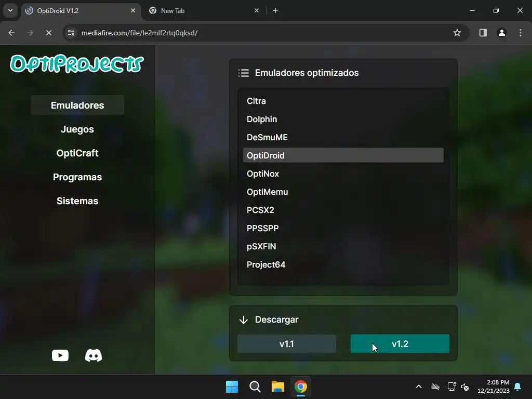This screenshot has height=399, width=532.
Task: Open the notifications bell icon
Action: (518, 387)
